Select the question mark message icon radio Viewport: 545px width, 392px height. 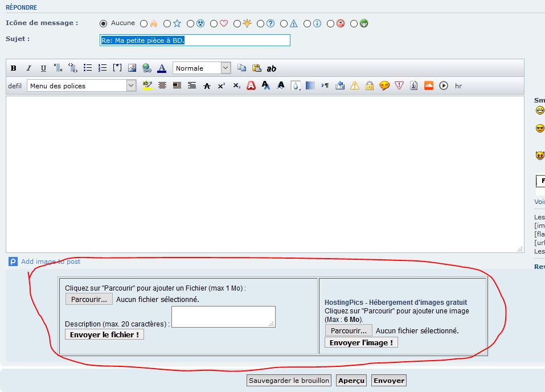(x=260, y=24)
